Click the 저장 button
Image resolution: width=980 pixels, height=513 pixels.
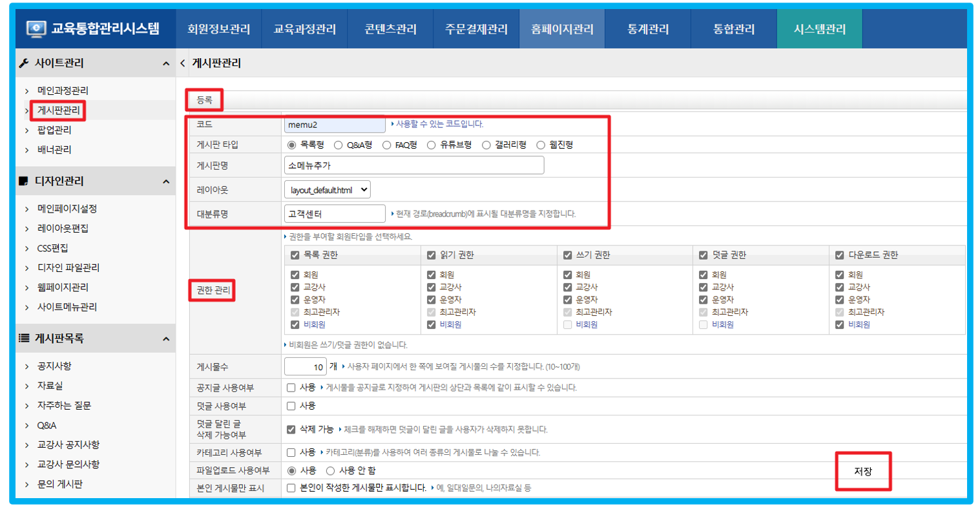coord(863,471)
